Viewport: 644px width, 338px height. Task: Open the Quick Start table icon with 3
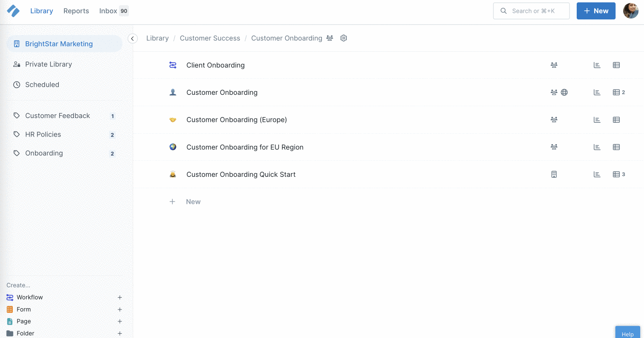(x=619, y=174)
